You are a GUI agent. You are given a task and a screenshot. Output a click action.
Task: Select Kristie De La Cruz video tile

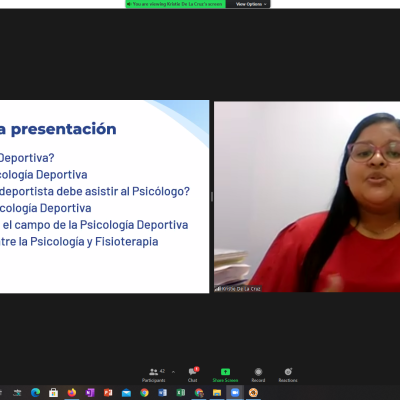pos(307,197)
